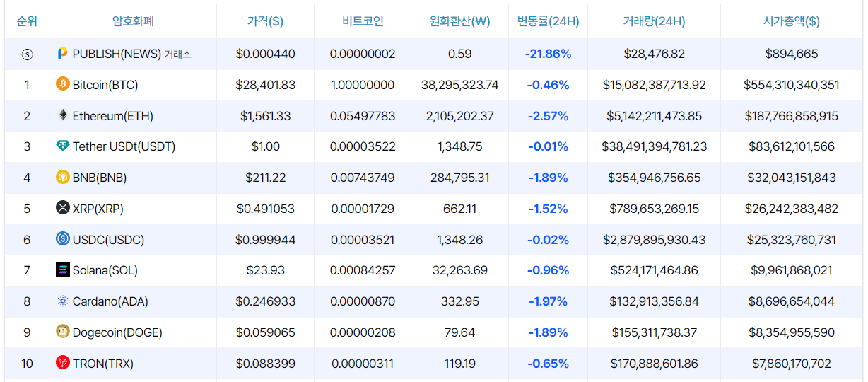Select Ethereum change rate -2.57%

[x=548, y=116]
